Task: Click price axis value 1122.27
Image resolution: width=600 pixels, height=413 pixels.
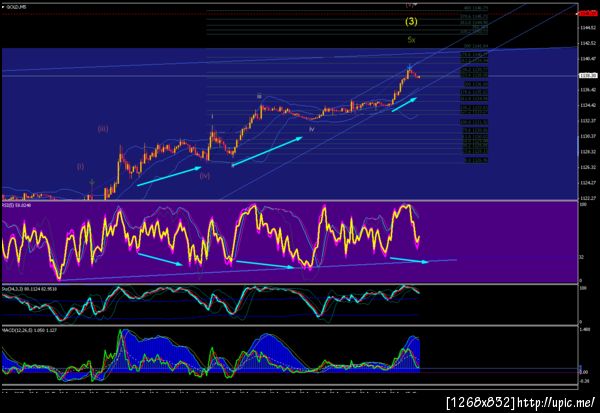Action: 588,198
